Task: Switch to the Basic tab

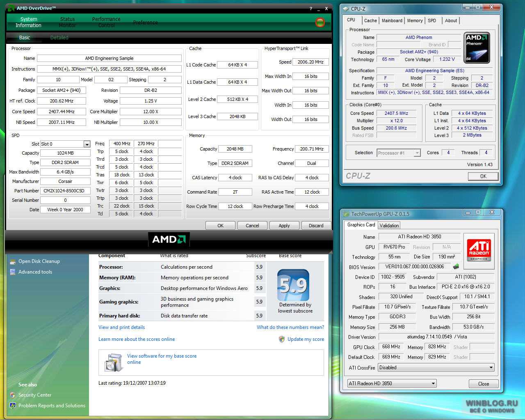Action: click(x=25, y=37)
